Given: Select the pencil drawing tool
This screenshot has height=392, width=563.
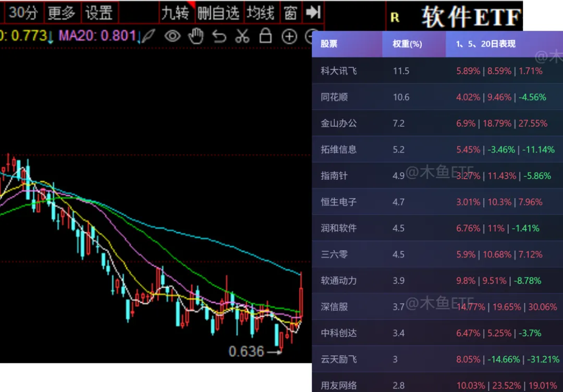Looking at the screenshot, I should [x=149, y=36].
